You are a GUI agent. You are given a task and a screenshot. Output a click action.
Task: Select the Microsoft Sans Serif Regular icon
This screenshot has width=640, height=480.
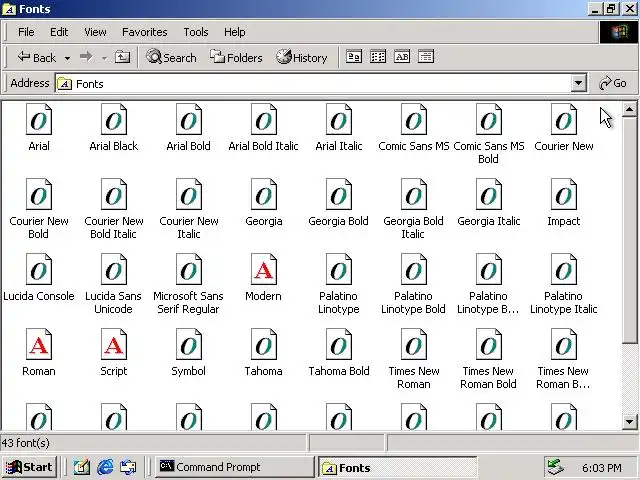click(x=189, y=269)
